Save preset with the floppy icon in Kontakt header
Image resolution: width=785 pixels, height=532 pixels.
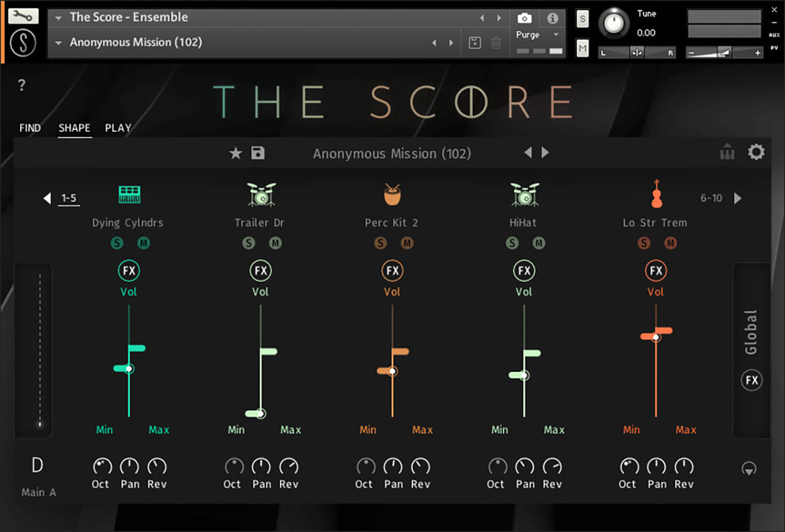[x=476, y=42]
